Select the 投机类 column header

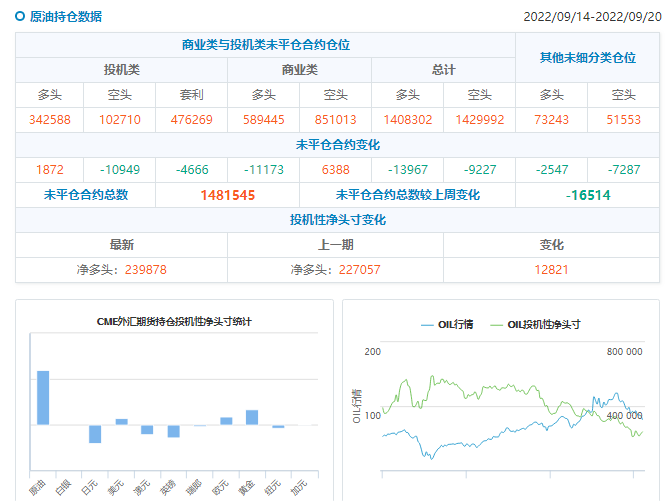pyautogui.click(x=122, y=70)
